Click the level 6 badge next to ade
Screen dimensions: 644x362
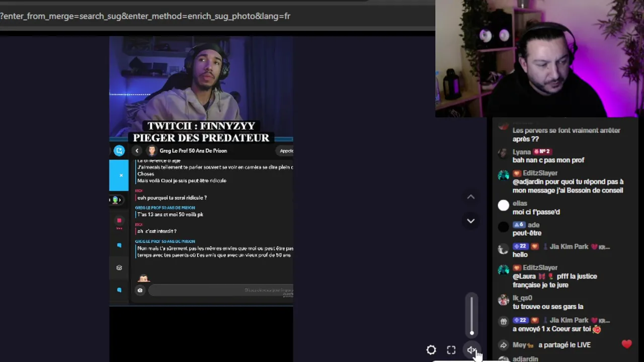[519, 225]
